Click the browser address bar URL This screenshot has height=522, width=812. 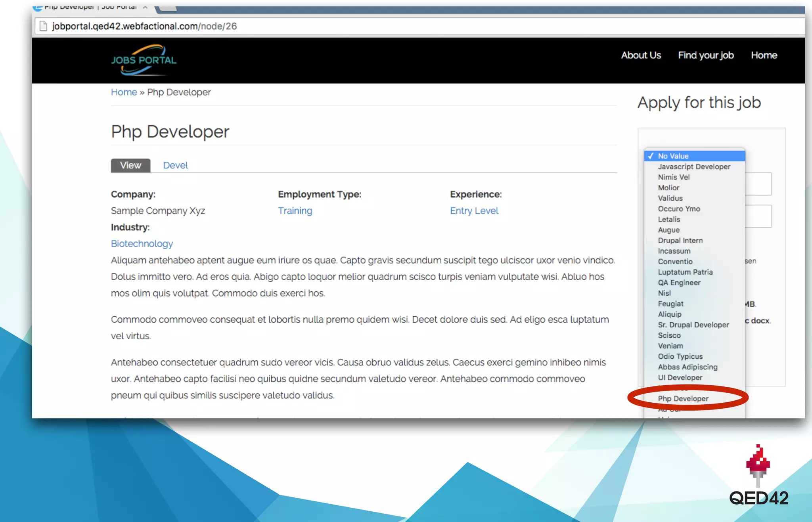144,26
